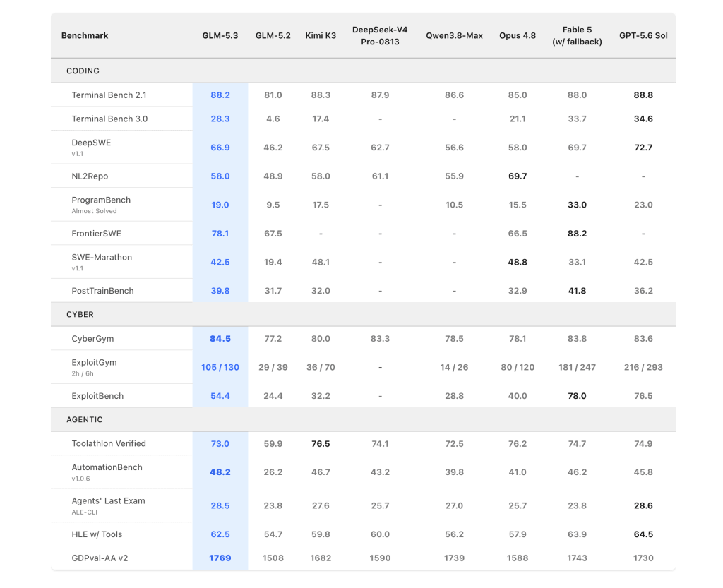Select the bold 28.6 Agents' Last Exam score
723x588 pixels.
[x=643, y=505]
